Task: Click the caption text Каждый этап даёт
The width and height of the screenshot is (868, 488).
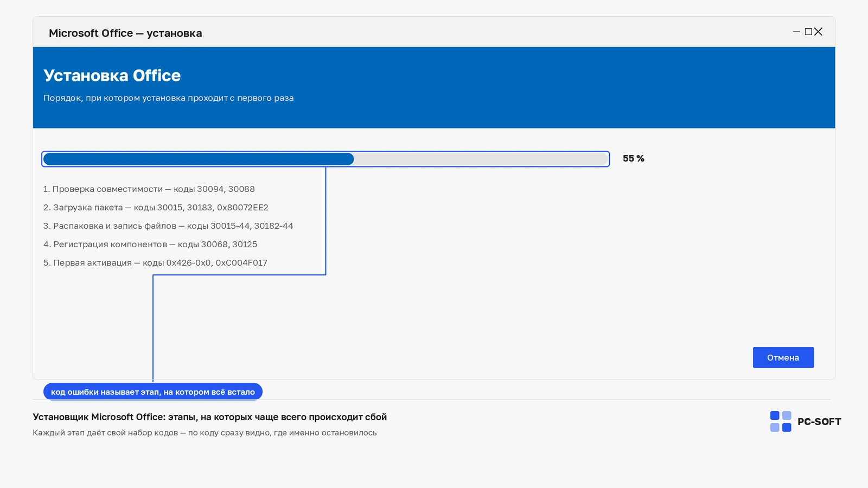Action: coord(205,433)
